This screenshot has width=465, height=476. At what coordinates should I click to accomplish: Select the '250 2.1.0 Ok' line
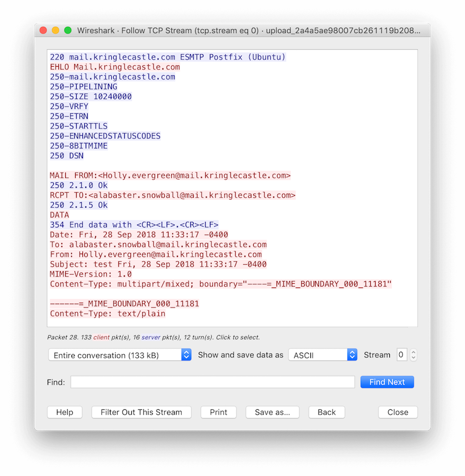79,185
